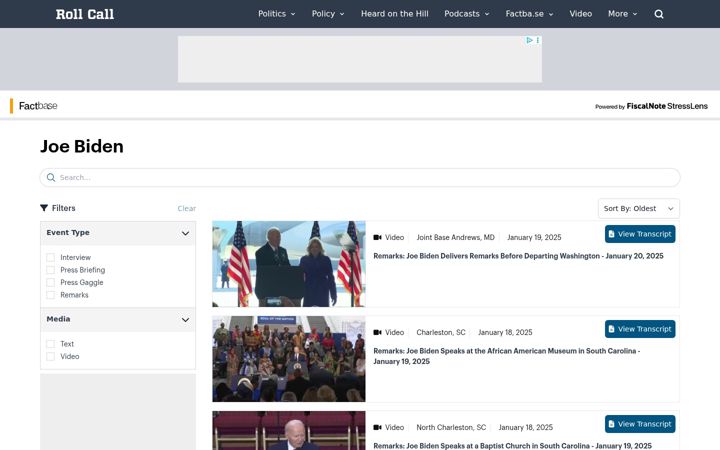Click the banner advertisement
Viewport: 720px width, 450px height.
pos(360,59)
